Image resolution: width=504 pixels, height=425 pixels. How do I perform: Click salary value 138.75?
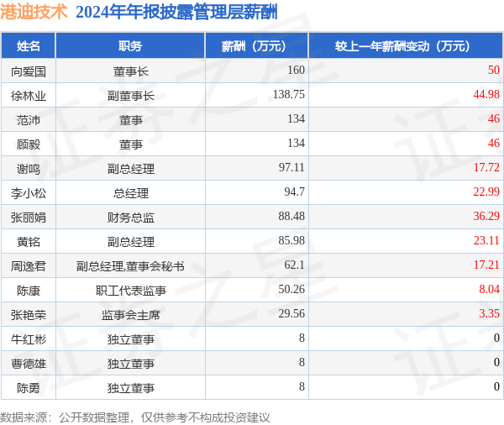coord(289,94)
